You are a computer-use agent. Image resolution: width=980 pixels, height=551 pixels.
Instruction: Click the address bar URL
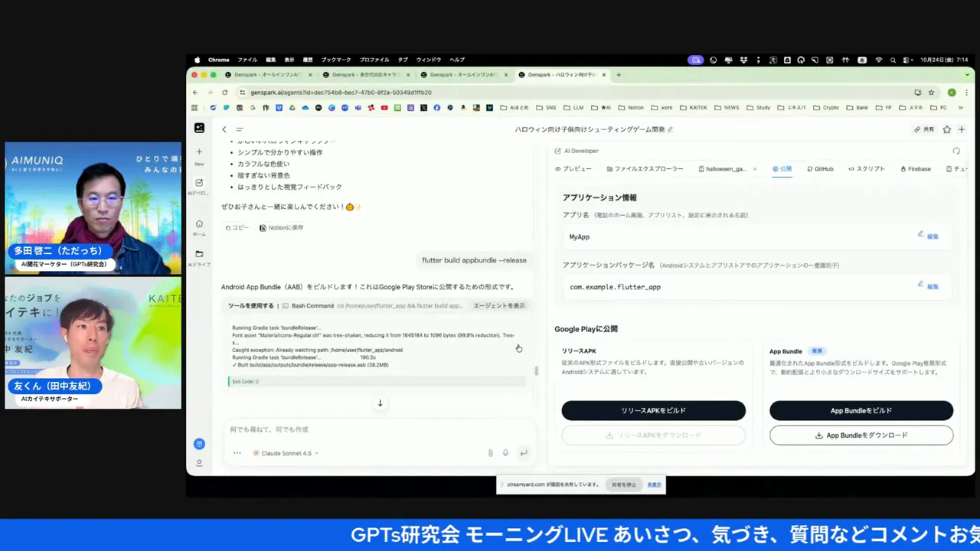pyautogui.click(x=341, y=93)
